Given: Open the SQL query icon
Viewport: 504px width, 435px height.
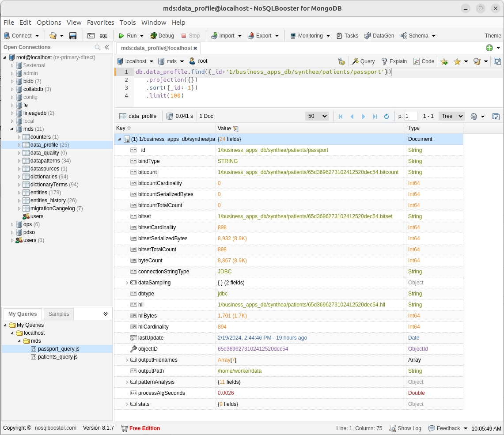Looking at the screenshot, I should pos(103,36).
